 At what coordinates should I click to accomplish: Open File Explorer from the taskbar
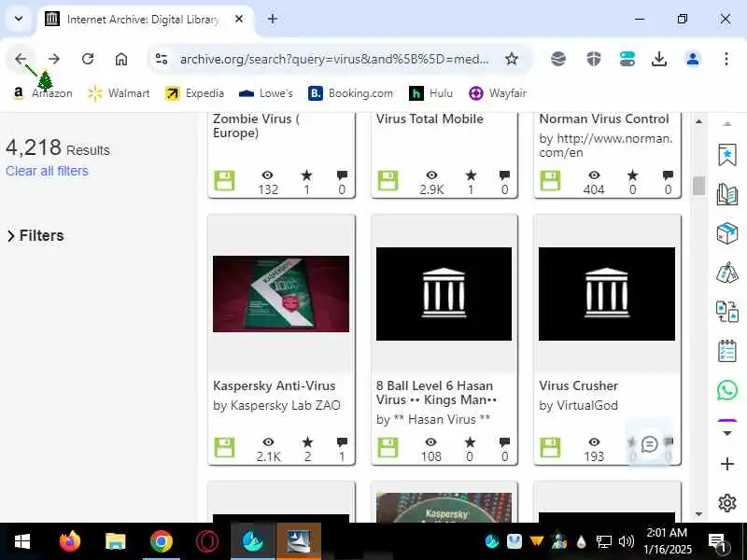tap(115, 541)
